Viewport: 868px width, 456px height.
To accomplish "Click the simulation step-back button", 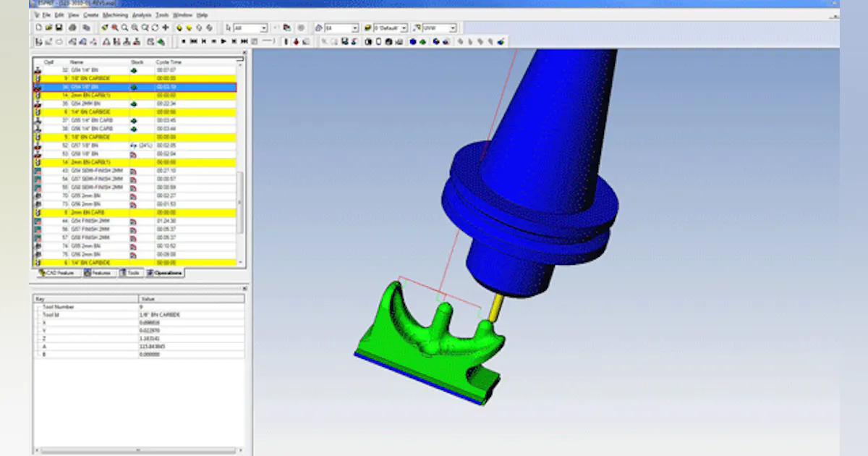I will click(x=203, y=41).
